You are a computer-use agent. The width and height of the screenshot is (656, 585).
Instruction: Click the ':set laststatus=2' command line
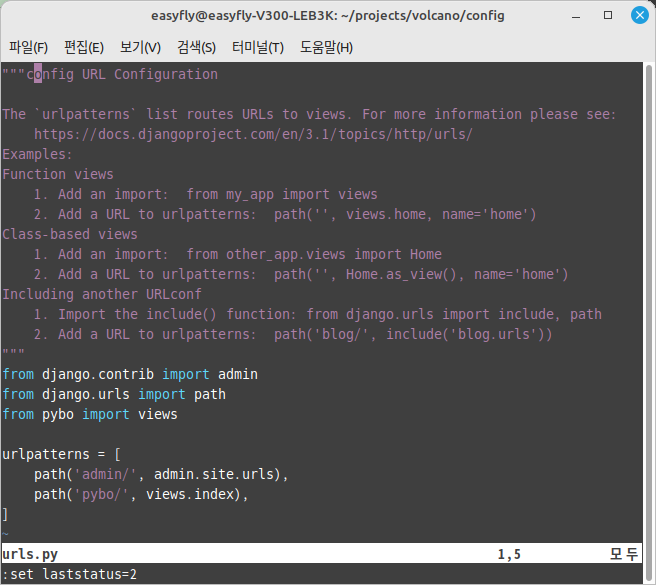69,575
